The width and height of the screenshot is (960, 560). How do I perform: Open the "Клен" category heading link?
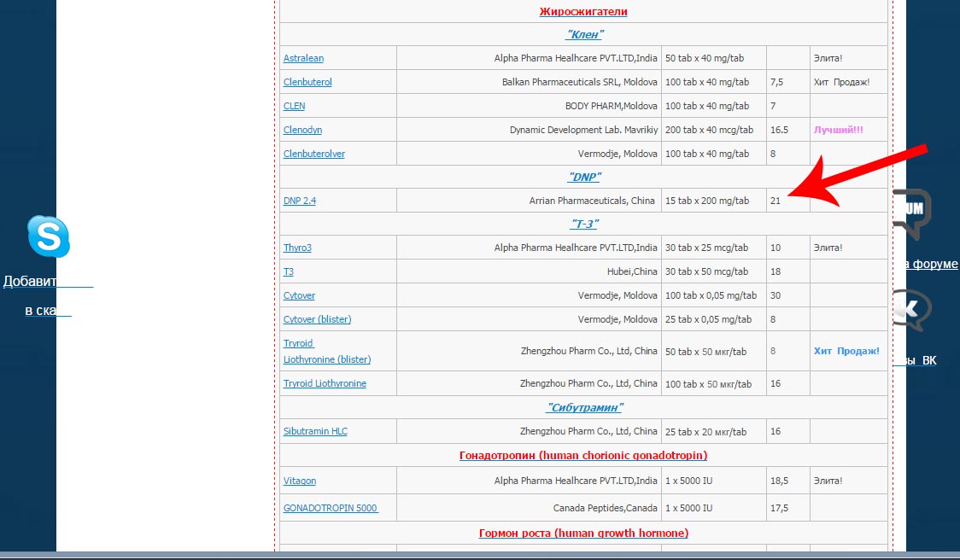tap(584, 35)
